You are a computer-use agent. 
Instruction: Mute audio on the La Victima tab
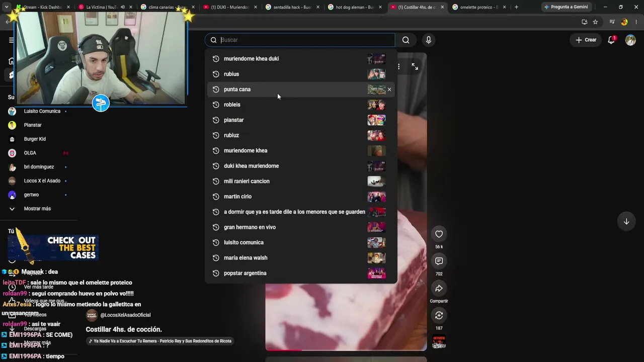(122, 7)
